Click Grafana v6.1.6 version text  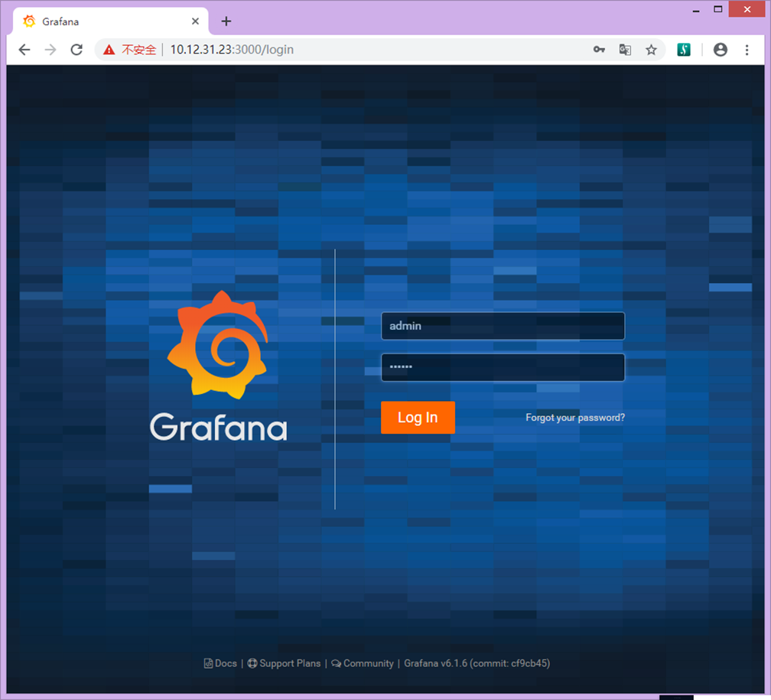[477, 663]
